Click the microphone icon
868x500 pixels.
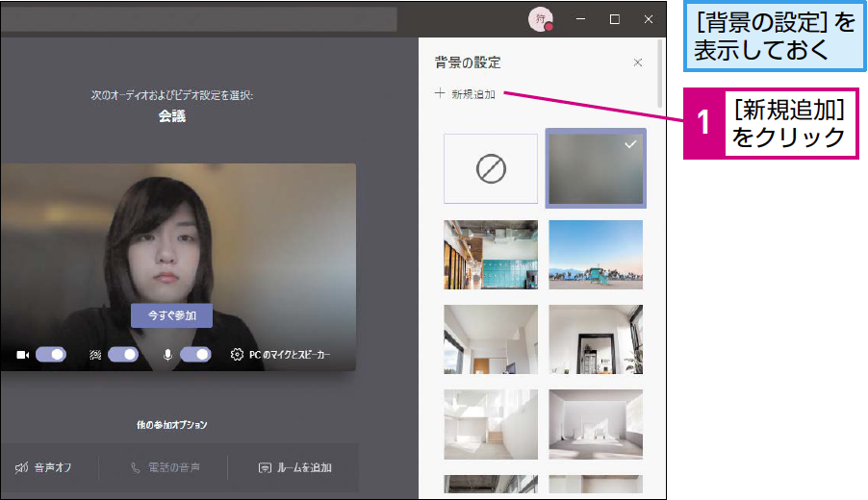(x=167, y=355)
